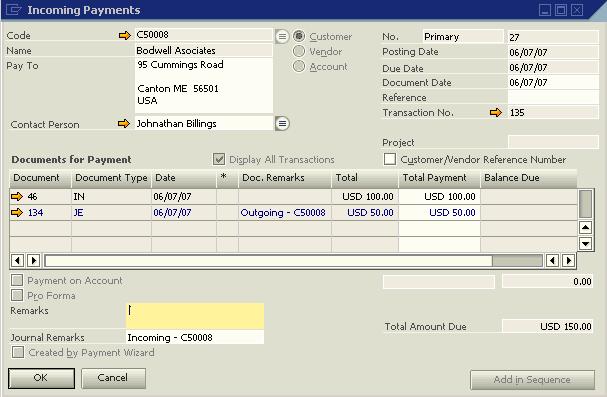Click the table's vertical scroll down arrow

585,244
